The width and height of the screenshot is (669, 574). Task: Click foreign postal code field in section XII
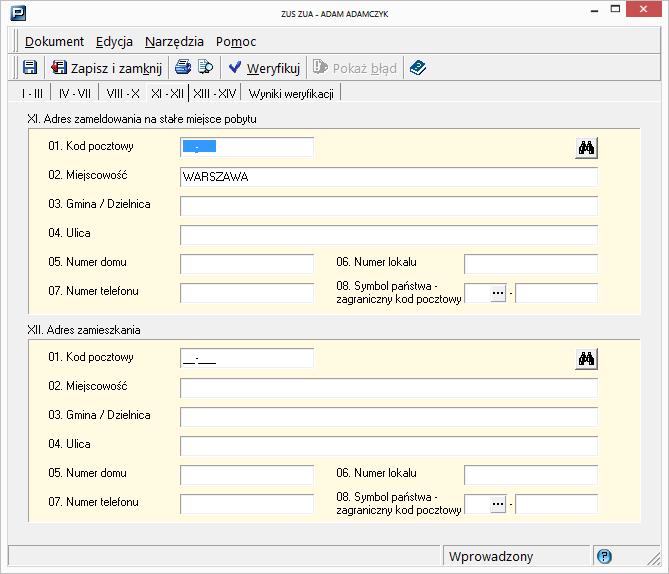pyautogui.click(x=556, y=504)
